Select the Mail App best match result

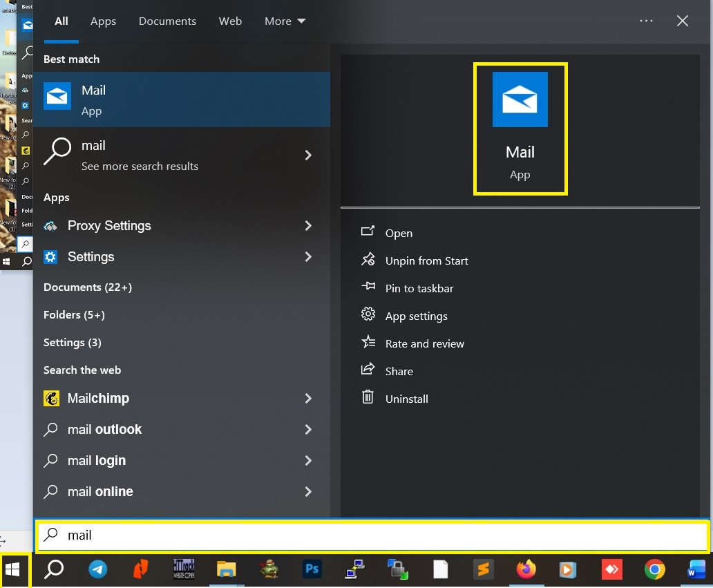pyautogui.click(x=182, y=99)
